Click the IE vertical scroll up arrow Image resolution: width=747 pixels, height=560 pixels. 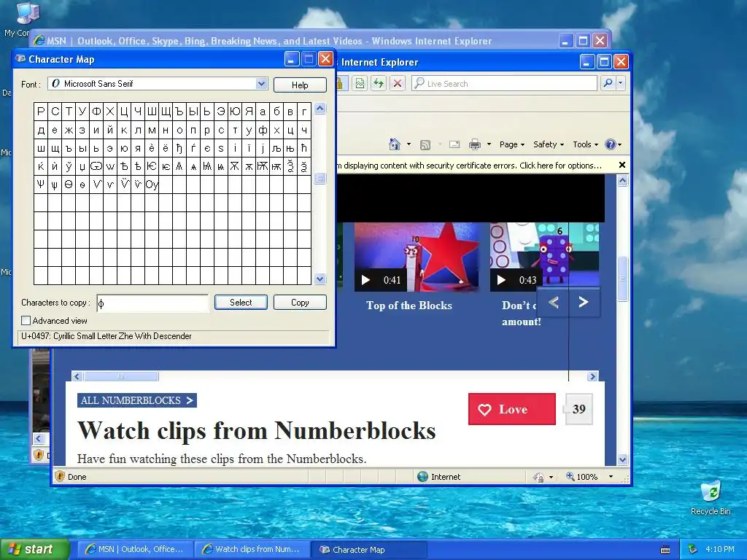point(623,181)
